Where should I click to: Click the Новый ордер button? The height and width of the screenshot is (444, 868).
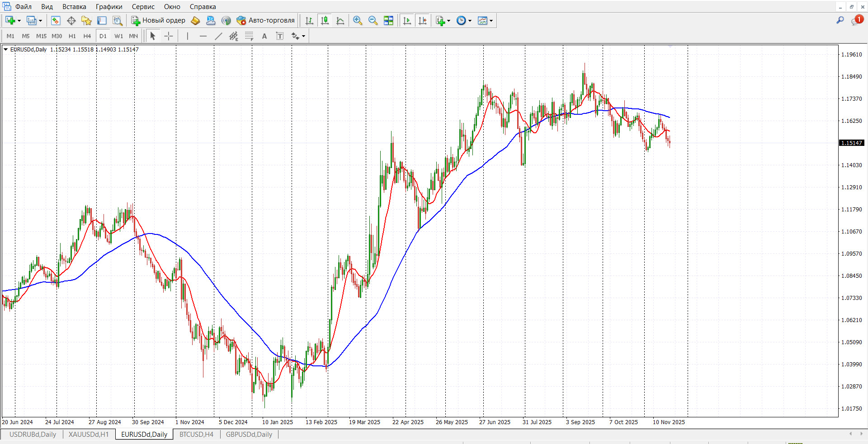158,20
